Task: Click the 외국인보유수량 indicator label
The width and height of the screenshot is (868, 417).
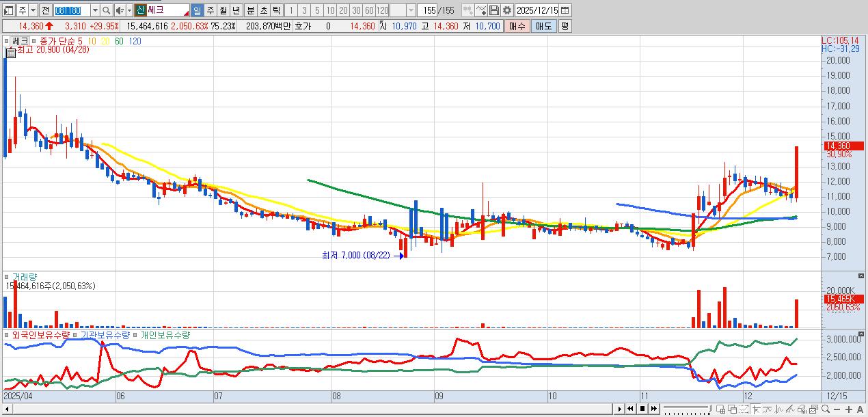Action: point(41,335)
